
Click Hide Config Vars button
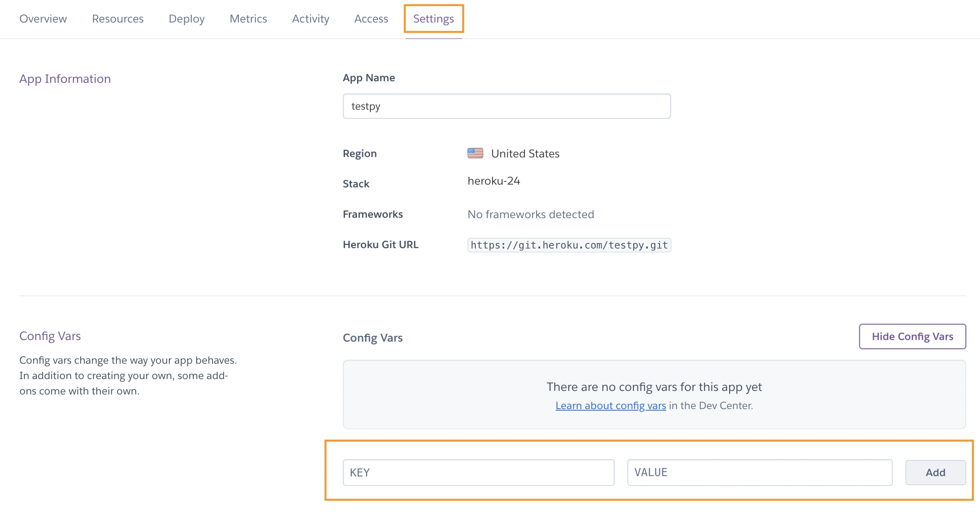(x=913, y=336)
